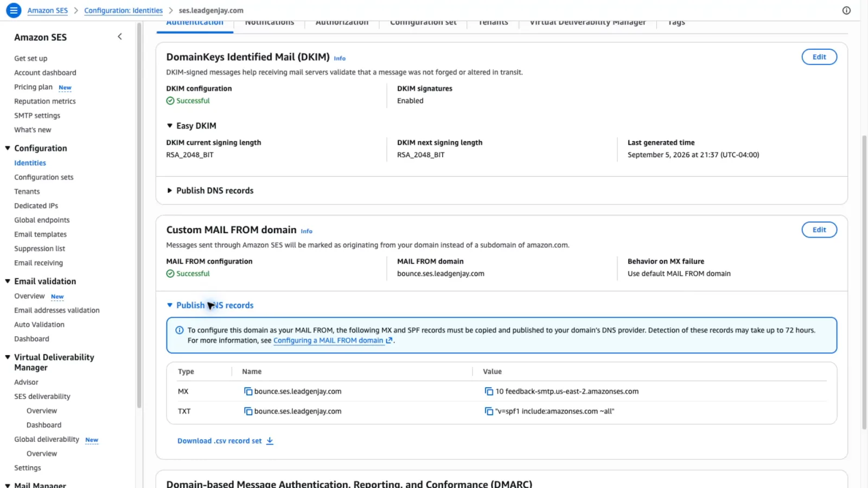Open the hamburger navigation menu
This screenshot has width=868, height=488.
(14, 10)
